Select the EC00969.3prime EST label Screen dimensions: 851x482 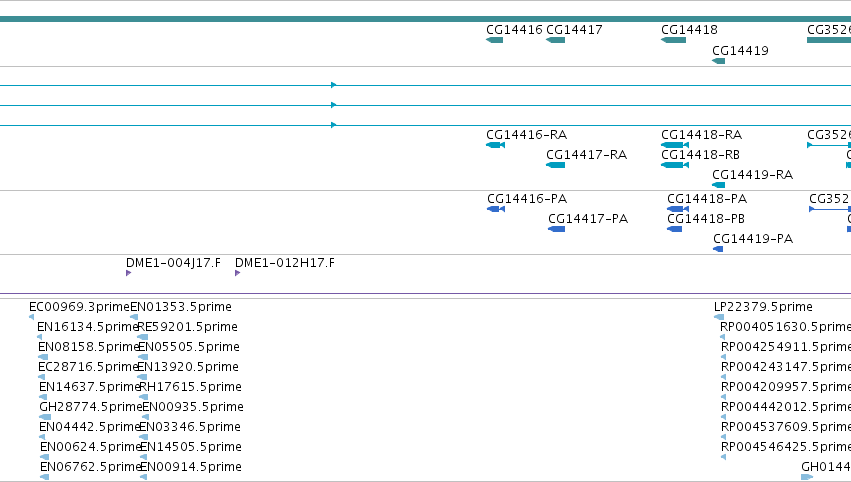[x=79, y=307]
